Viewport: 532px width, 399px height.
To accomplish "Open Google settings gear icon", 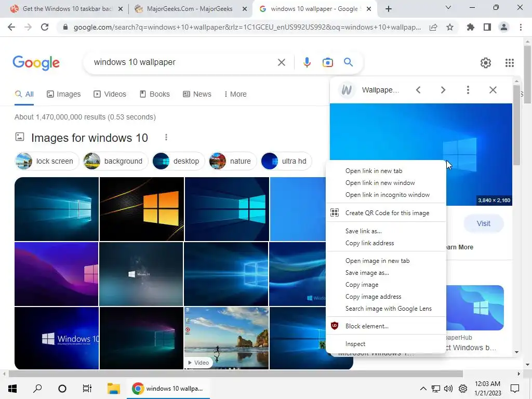I will [486, 63].
